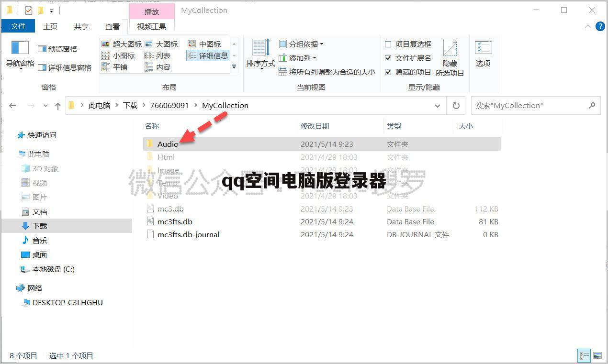Click the 下载 breadcrumb in address bar
Image resolution: width=608 pixels, height=364 pixels.
click(130, 105)
